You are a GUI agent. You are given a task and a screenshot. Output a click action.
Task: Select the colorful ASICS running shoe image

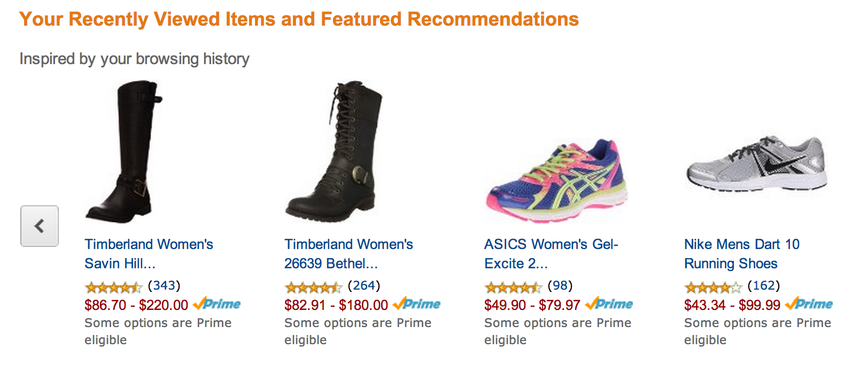[556, 182]
